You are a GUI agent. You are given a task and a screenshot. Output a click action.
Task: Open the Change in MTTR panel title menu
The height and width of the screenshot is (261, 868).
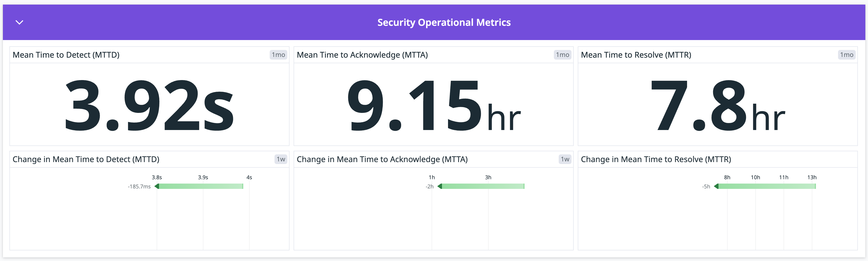pyautogui.click(x=656, y=159)
